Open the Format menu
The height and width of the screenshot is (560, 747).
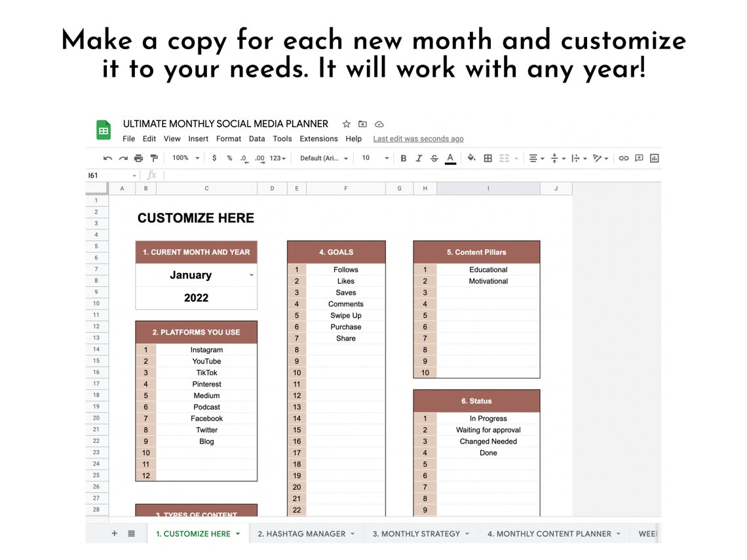click(229, 138)
